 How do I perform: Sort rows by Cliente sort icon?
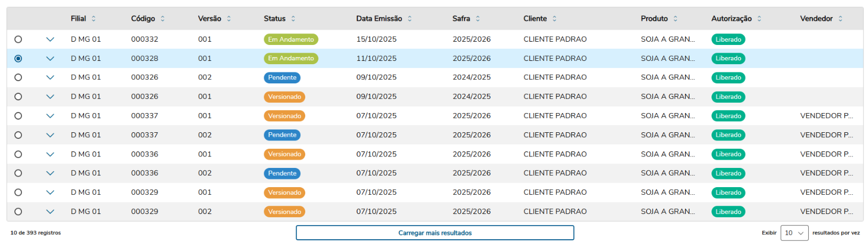tap(555, 19)
